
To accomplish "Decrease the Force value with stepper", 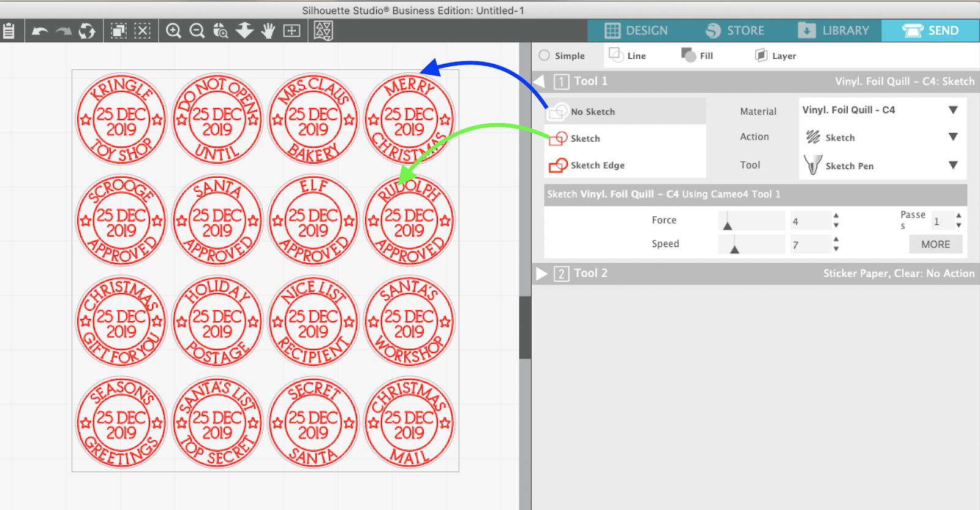I will pyautogui.click(x=836, y=226).
